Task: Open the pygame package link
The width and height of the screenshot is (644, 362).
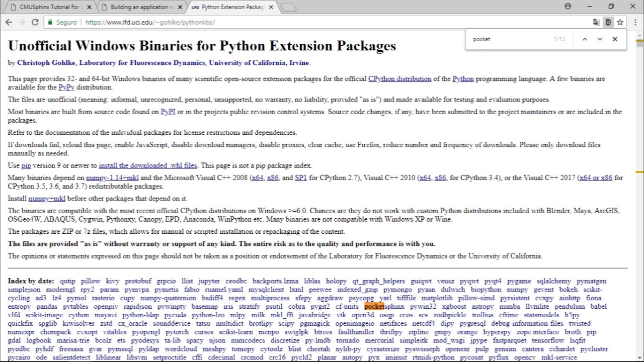Action: [519, 281]
